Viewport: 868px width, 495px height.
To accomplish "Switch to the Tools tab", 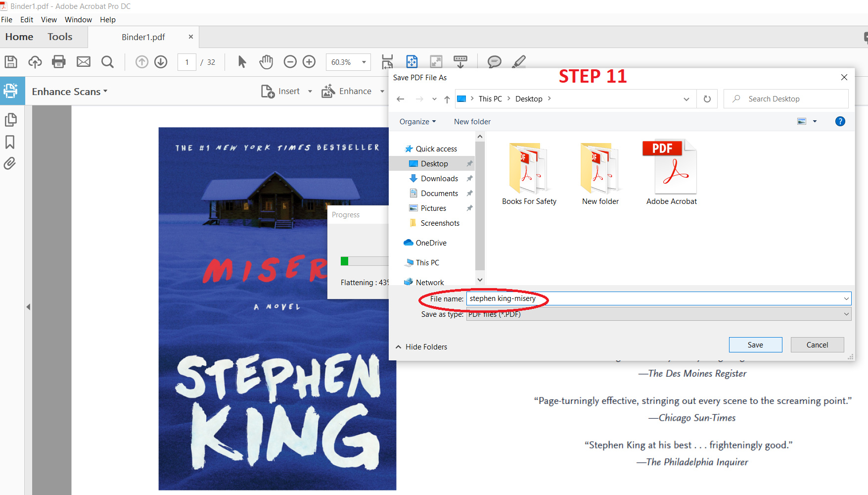I will [60, 37].
